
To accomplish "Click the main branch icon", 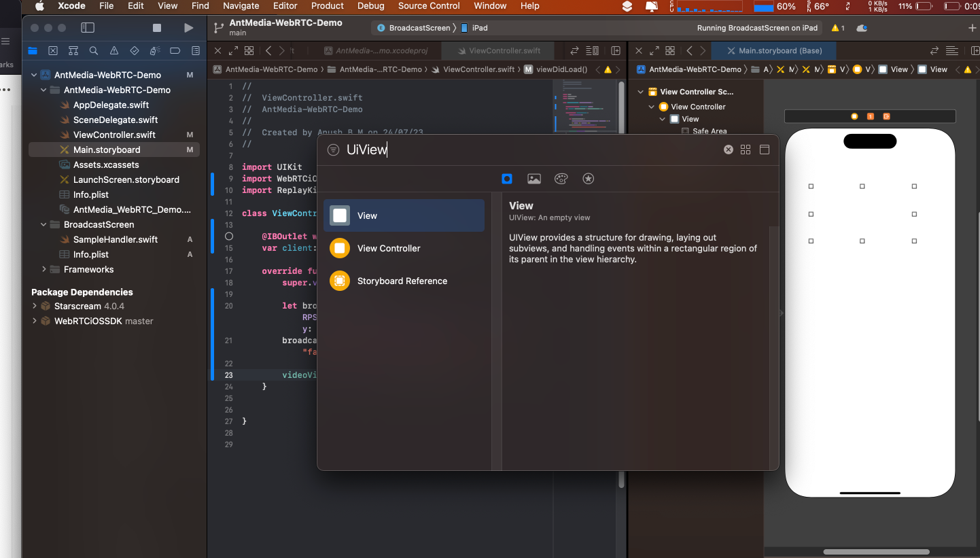I will point(218,28).
